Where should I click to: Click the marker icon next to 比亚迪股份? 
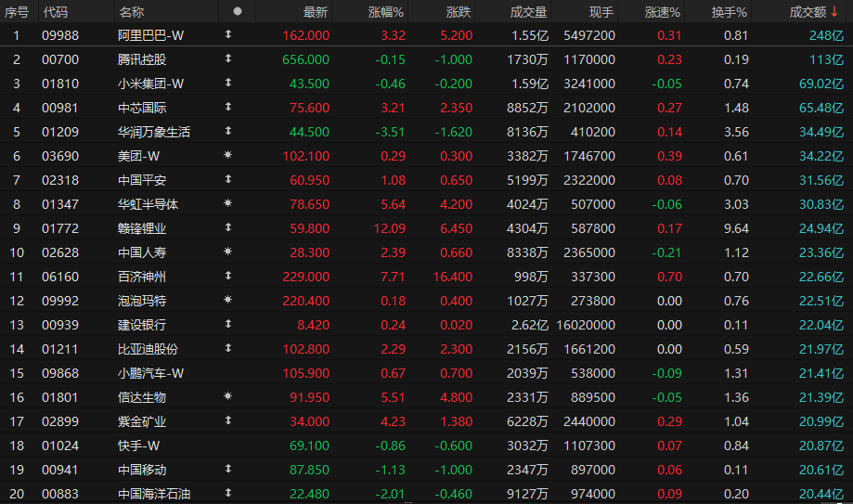point(228,347)
